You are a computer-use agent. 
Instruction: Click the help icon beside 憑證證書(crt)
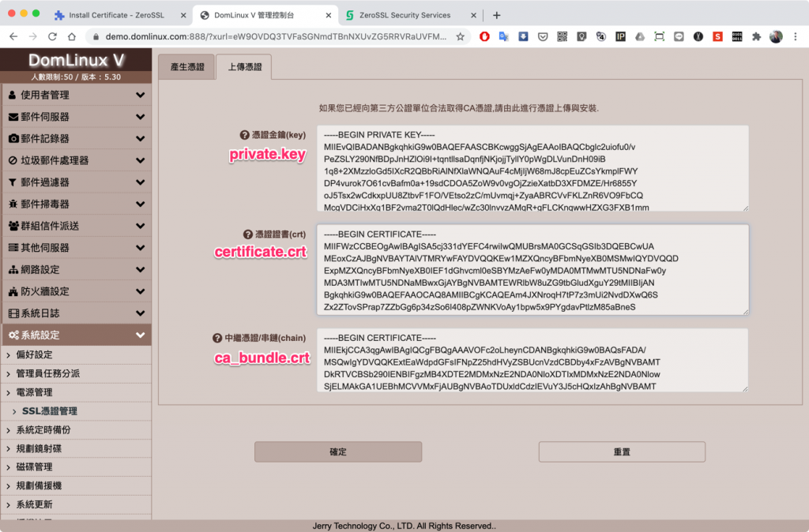tap(246, 233)
